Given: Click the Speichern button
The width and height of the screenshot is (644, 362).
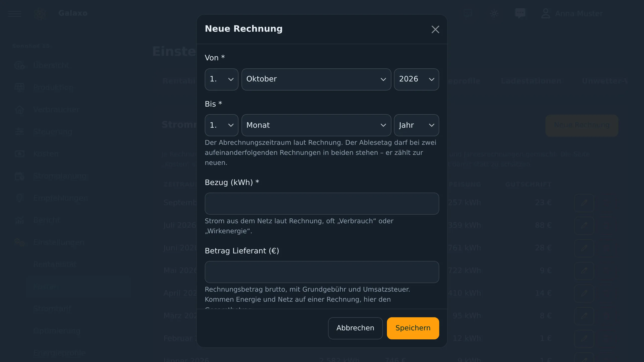Looking at the screenshot, I should click(413, 328).
